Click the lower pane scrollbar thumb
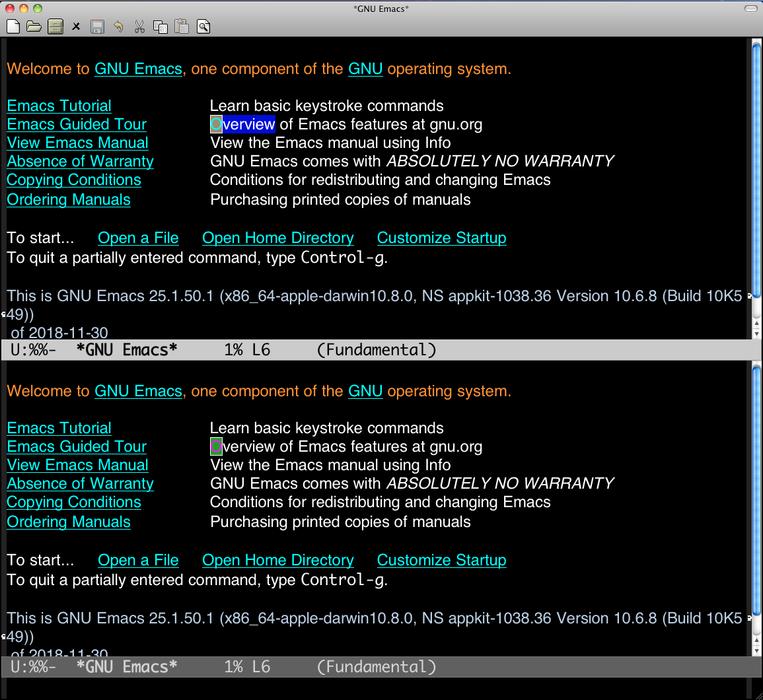763x700 pixels. (x=756, y=491)
